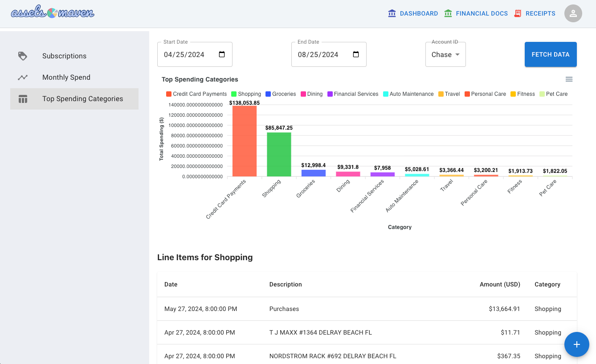Click the Assets Maven logo
Image resolution: width=596 pixels, height=364 pixels.
[x=53, y=12]
